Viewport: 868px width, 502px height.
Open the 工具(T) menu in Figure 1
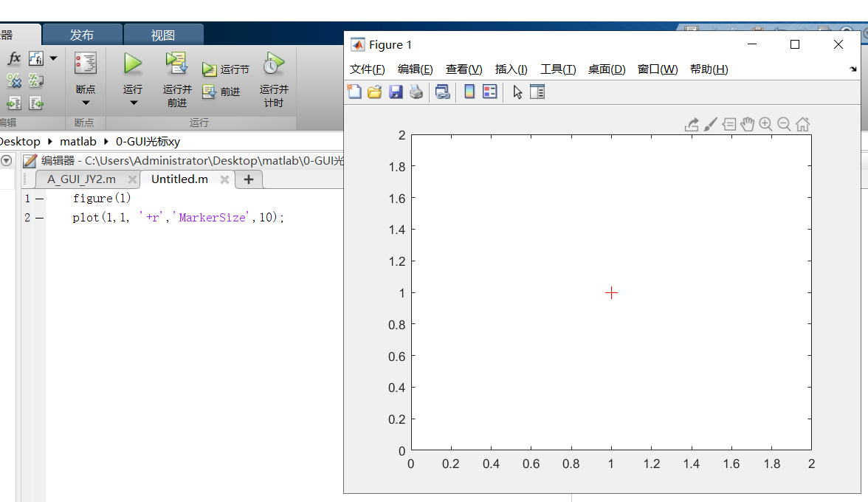click(558, 69)
